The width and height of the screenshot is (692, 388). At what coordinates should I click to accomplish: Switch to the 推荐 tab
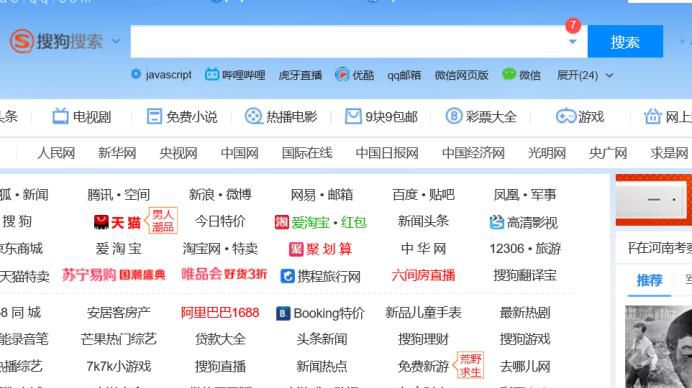click(x=649, y=280)
